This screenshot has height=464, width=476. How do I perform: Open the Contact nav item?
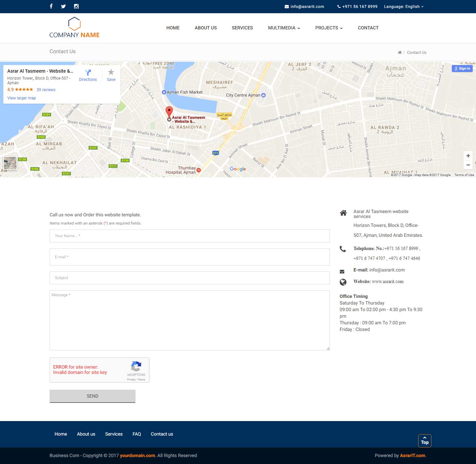[368, 28]
